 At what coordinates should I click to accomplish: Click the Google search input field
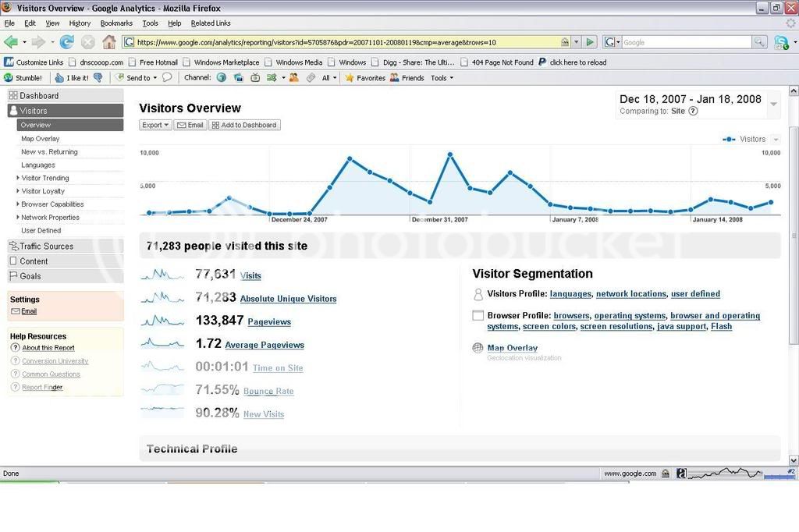[x=686, y=42]
